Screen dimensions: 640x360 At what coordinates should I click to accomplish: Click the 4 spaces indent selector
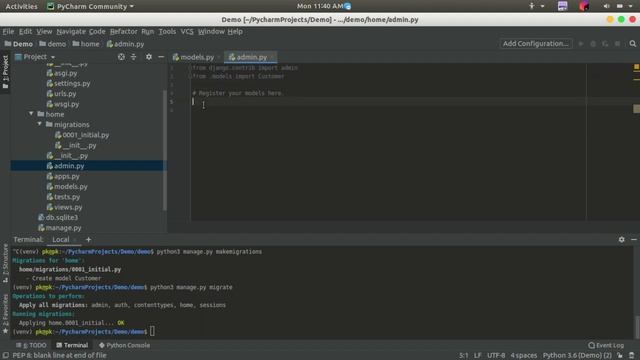(x=524, y=356)
